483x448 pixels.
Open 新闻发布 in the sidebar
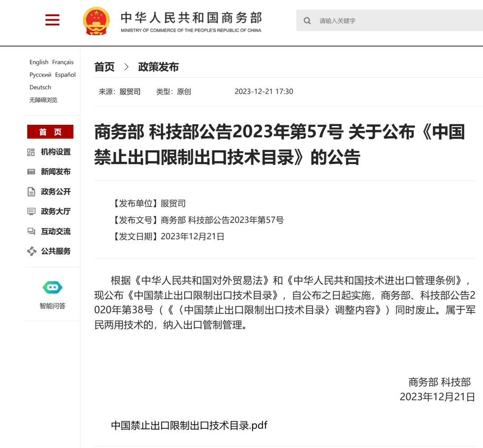coord(56,172)
